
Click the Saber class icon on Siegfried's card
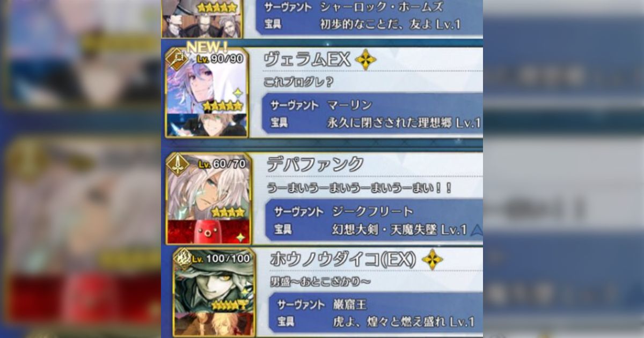[178, 165]
